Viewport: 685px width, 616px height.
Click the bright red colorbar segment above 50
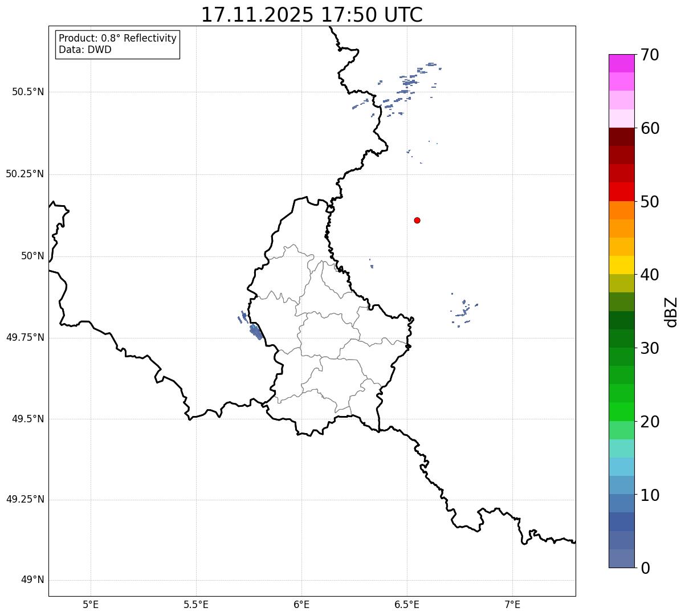(621, 191)
